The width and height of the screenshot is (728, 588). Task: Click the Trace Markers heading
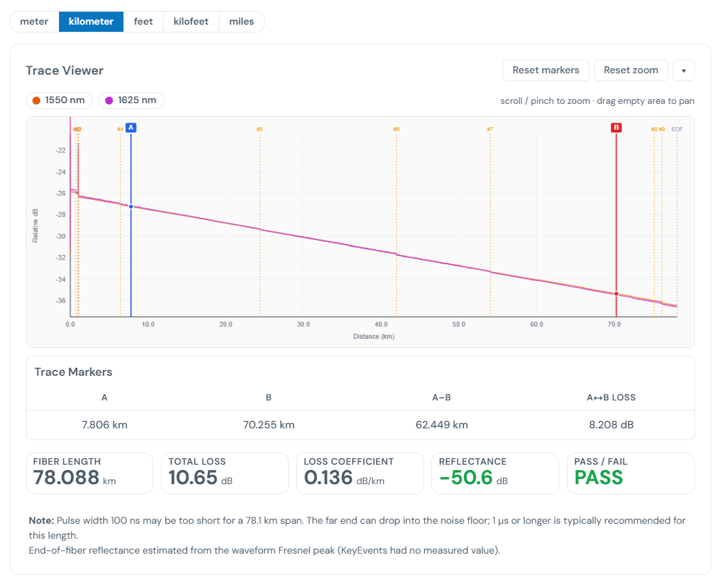pyautogui.click(x=73, y=372)
